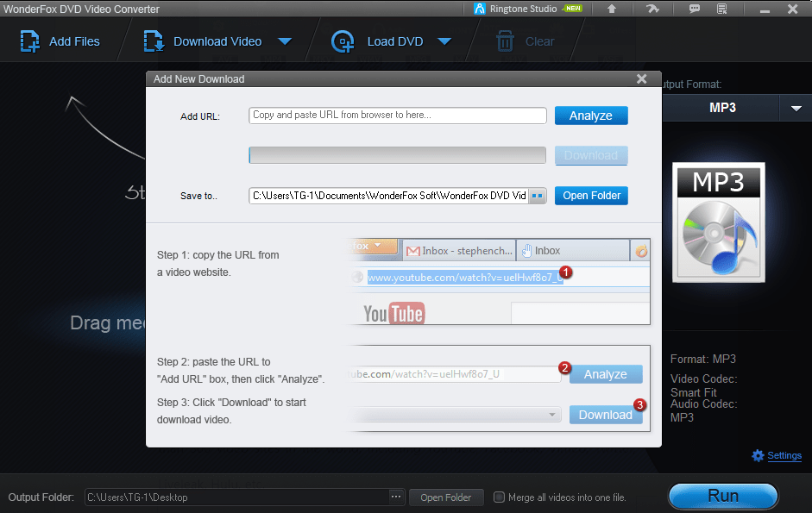Click the feedback speech bubble icon
Viewport: 812px width, 513px height.
click(x=695, y=9)
